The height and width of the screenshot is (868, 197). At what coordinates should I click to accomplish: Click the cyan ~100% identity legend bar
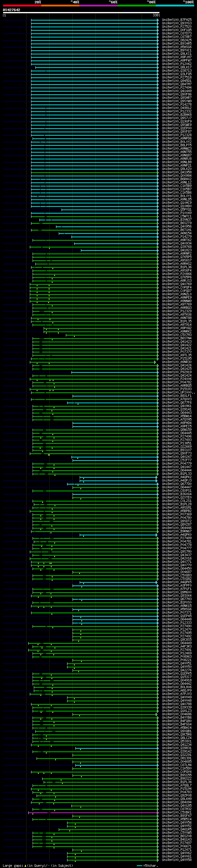pos(175,6)
